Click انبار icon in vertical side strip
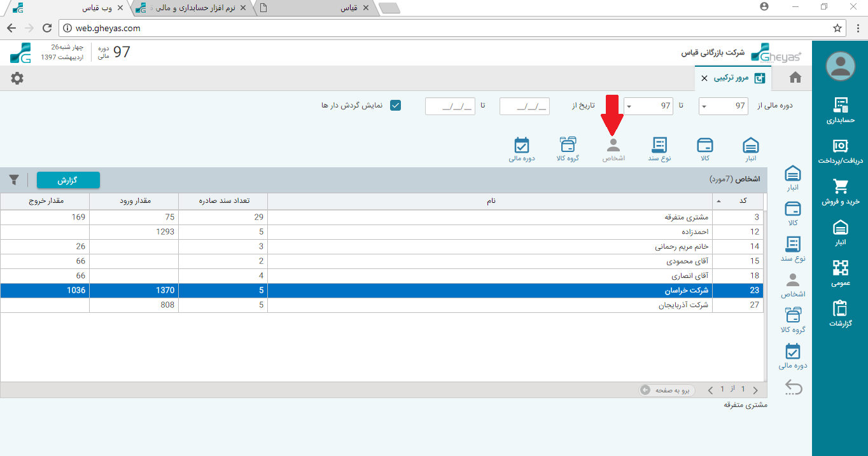This screenshot has width=868, height=456. 793,179
